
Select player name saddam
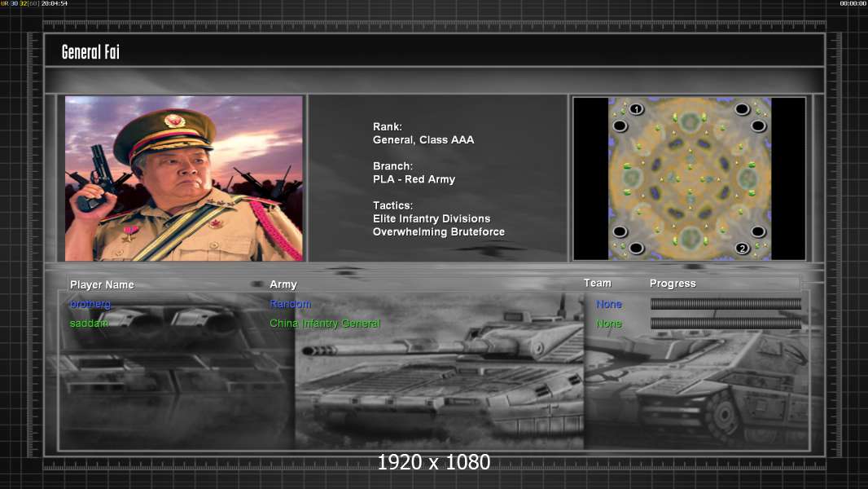click(x=89, y=323)
